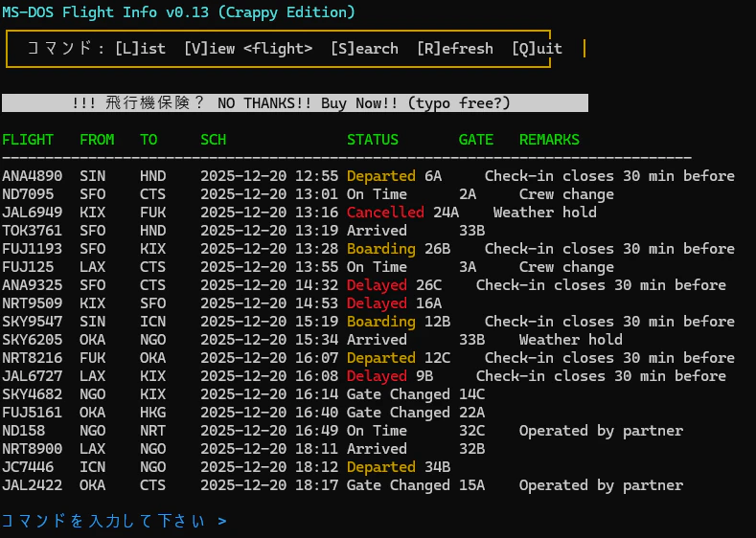Image resolution: width=756 pixels, height=538 pixels.
Task: Click the REMARKS column header
Action: [x=549, y=140]
